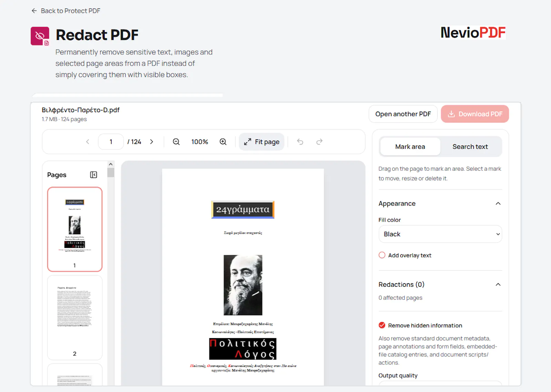551x392 pixels.
Task: Open the Fill color dropdown
Action: tap(440, 234)
